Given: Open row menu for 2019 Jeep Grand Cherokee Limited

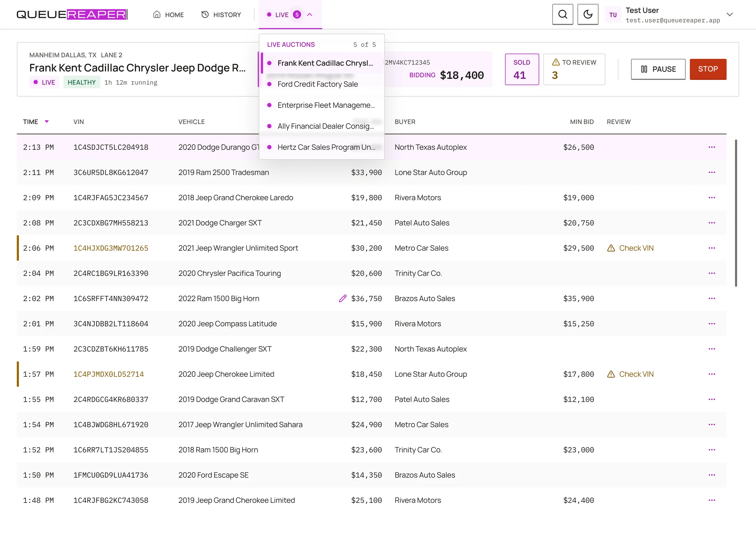Looking at the screenshot, I should 712,500.
